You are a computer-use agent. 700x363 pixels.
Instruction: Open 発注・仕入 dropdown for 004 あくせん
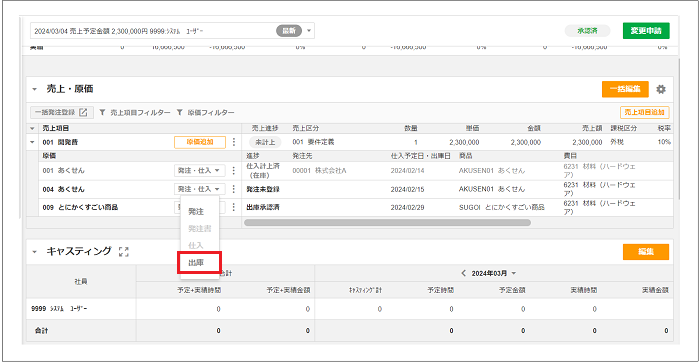199,189
